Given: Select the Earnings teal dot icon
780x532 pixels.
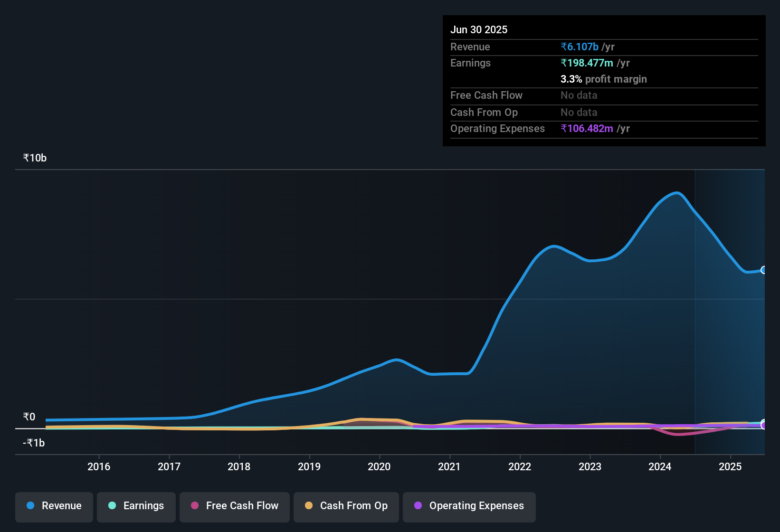Looking at the screenshot, I should pyautogui.click(x=112, y=506).
